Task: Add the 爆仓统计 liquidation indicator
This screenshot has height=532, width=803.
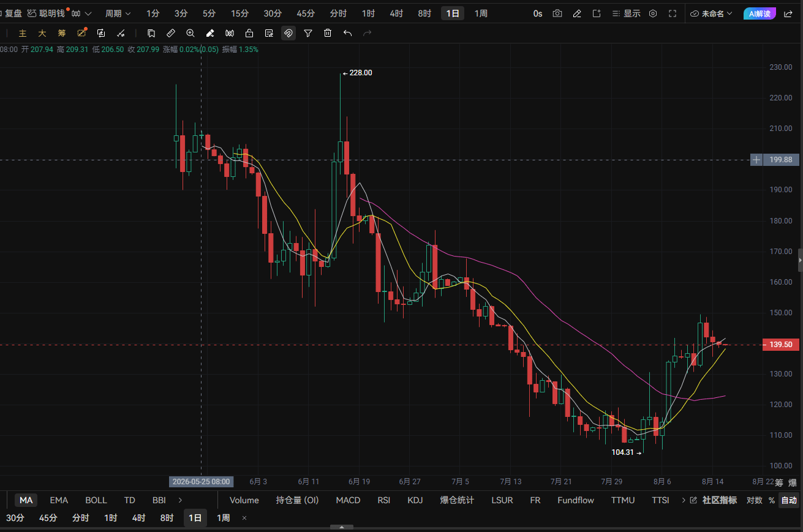Action: point(457,500)
